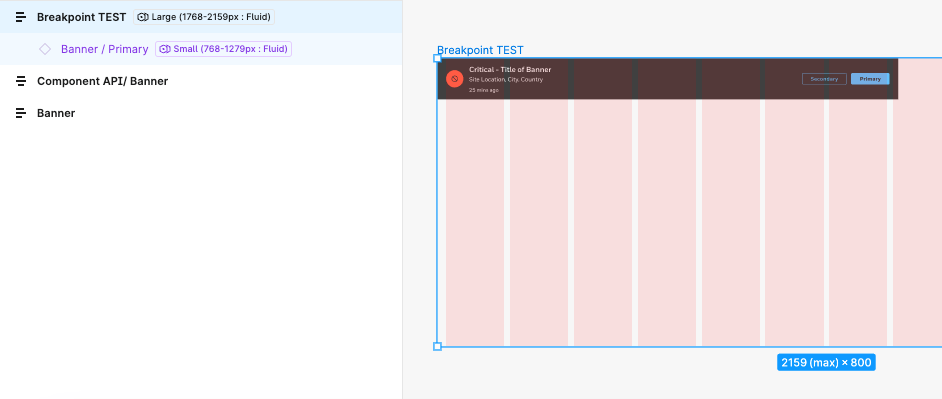Click the Site Location, City, Country text
The image size is (942, 399).
506,80
